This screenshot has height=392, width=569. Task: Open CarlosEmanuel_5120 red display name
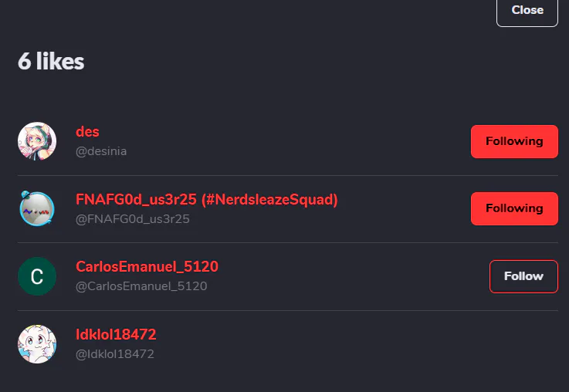pos(147,266)
